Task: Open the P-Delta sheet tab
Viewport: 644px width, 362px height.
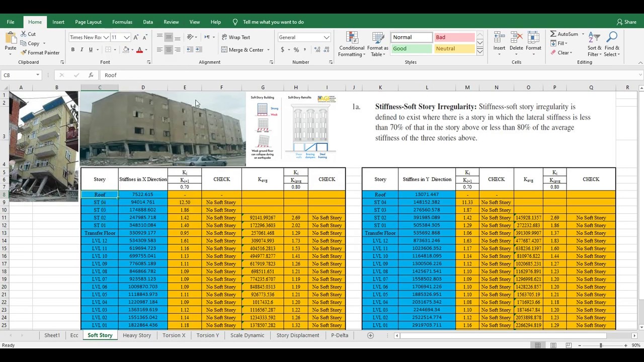Action: point(340,335)
